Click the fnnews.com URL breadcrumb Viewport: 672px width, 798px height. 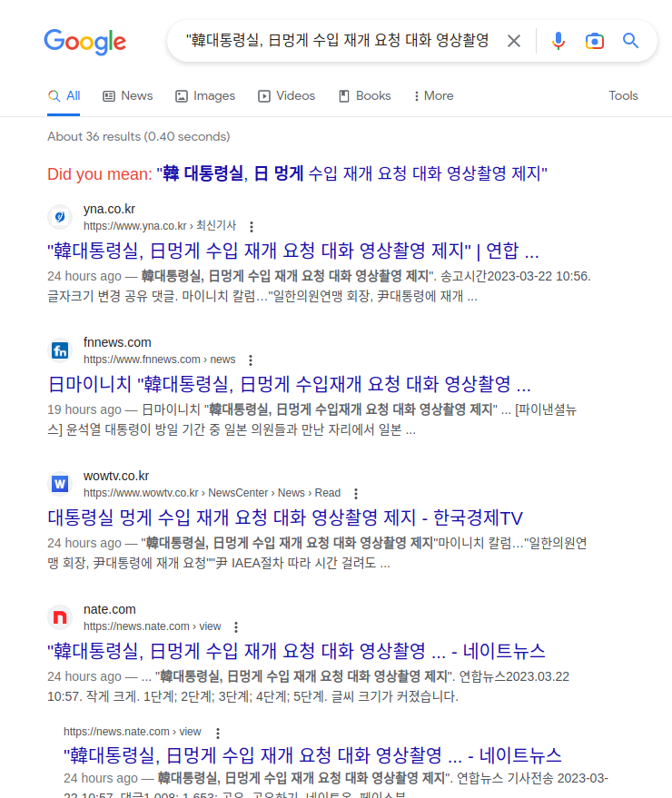[x=159, y=360]
